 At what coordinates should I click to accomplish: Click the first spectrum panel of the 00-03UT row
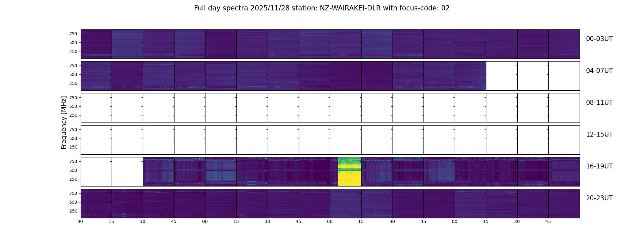point(96,44)
